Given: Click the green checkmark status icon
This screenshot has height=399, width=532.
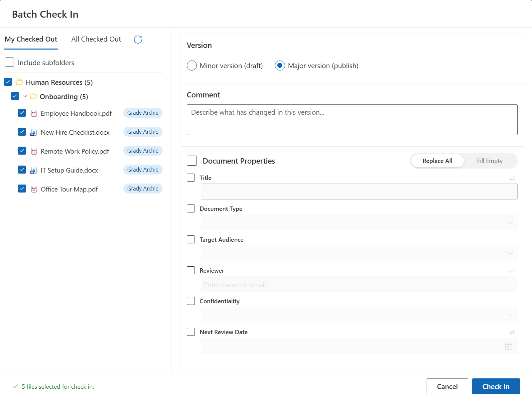Looking at the screenshot, I should pyautogui.click(x=15, y=386).
